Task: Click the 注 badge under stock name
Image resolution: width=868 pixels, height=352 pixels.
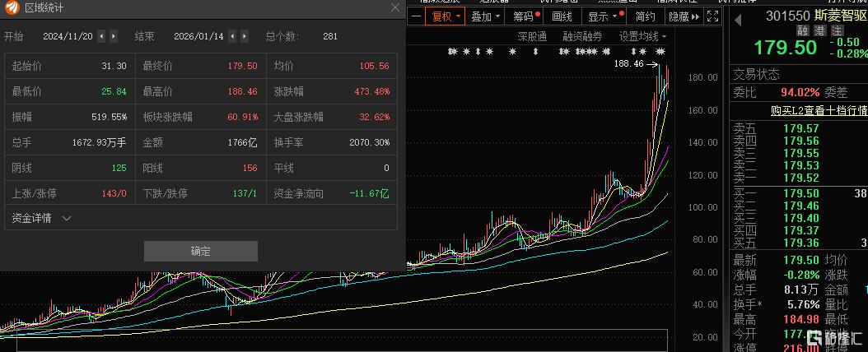Action: tap(837, 30)
